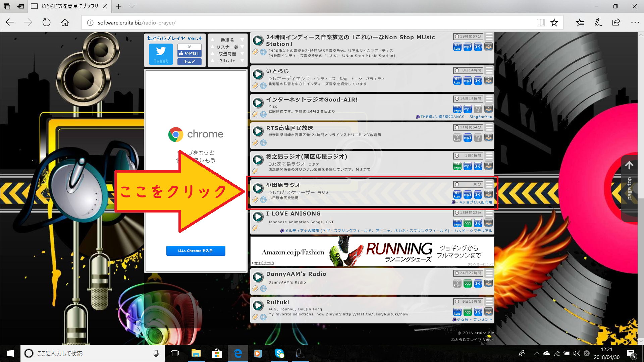This screenshot has width=644, height=362.
Task: Click the Tweet button with the Twitter bird
Action: 161,54
